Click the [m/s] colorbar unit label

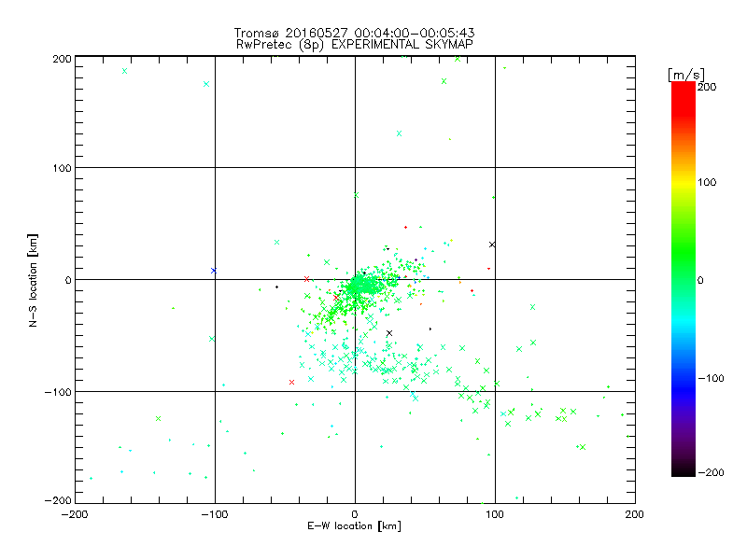tap(686, 75)
